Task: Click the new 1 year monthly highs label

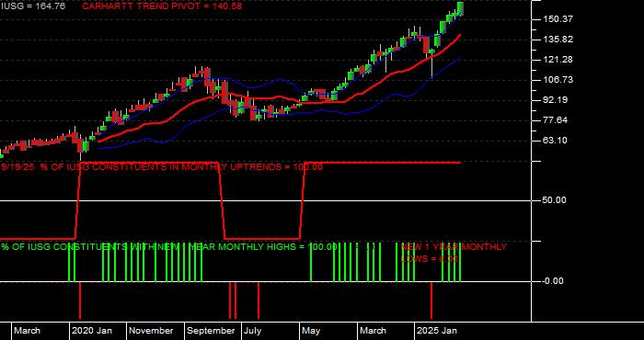Action: [x=169, y=247]
